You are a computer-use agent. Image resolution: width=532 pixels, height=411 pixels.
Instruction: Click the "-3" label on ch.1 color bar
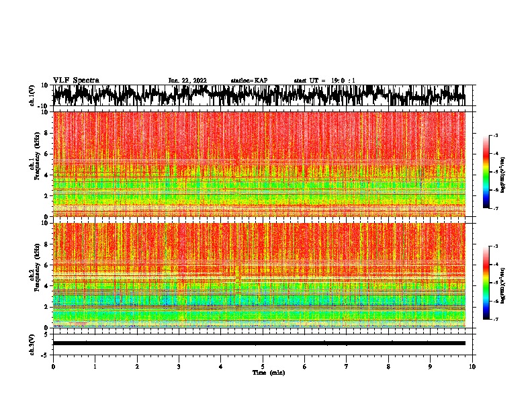coord(495,135)
